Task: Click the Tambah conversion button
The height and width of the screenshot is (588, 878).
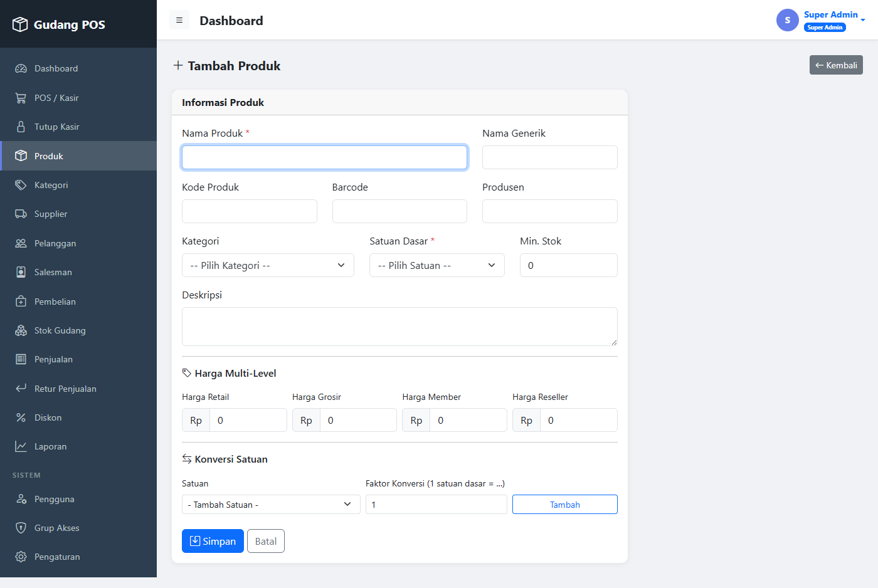Action: pos(565,505)
